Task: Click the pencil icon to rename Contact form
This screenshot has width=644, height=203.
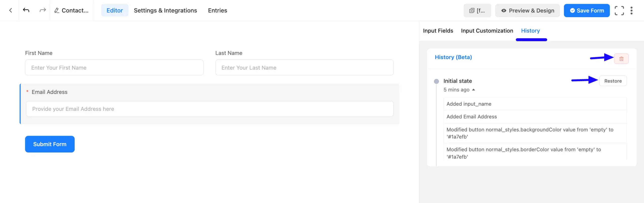Action: point(57,10)
